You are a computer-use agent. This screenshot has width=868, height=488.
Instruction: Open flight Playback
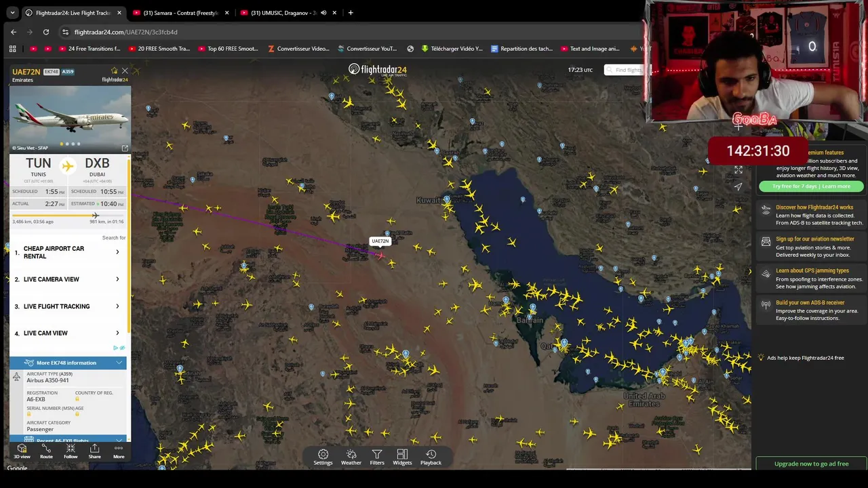coord(431,457)
